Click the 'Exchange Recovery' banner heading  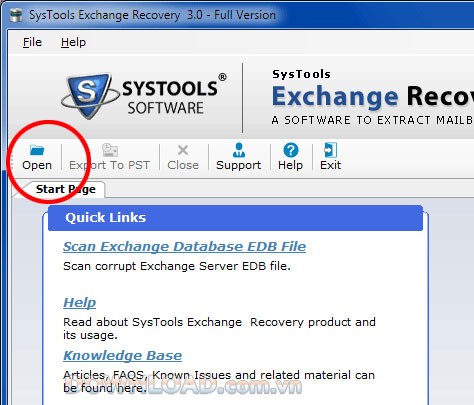373,96
